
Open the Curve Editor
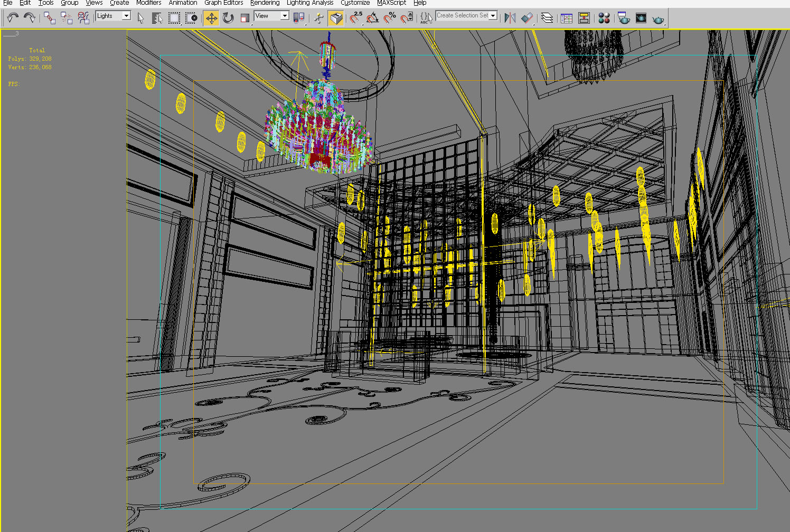point(566,17)
